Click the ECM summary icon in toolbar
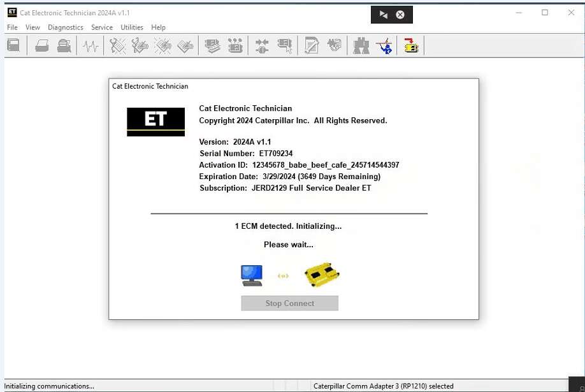 13,46
